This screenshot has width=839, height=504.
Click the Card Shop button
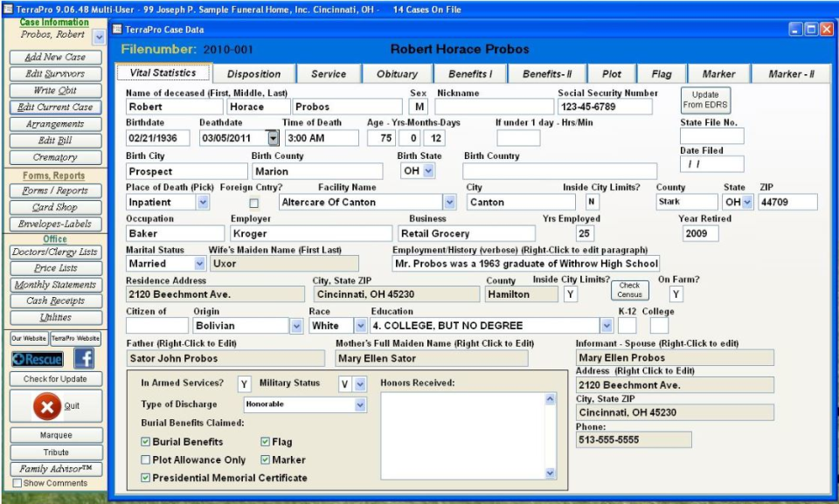(x=56, y=208)
